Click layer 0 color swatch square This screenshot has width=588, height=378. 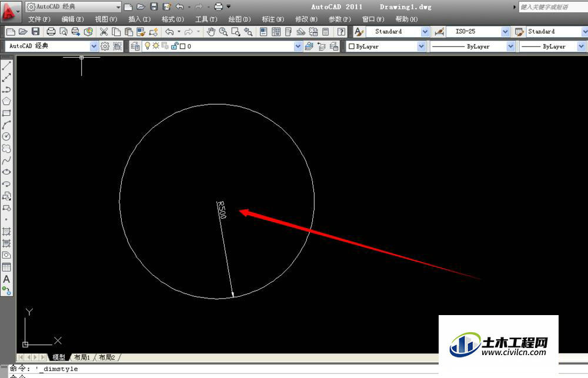click(x=183, y=46)
